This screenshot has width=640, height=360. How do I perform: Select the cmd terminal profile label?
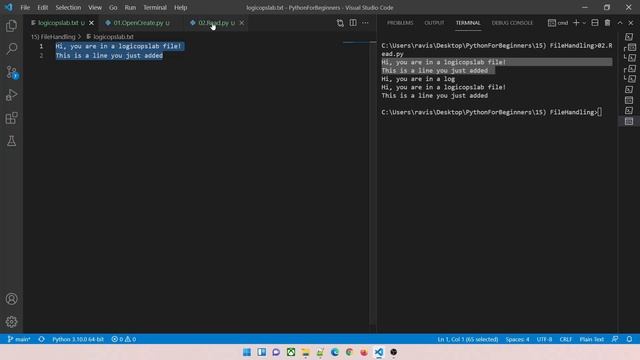pos(558,23)
